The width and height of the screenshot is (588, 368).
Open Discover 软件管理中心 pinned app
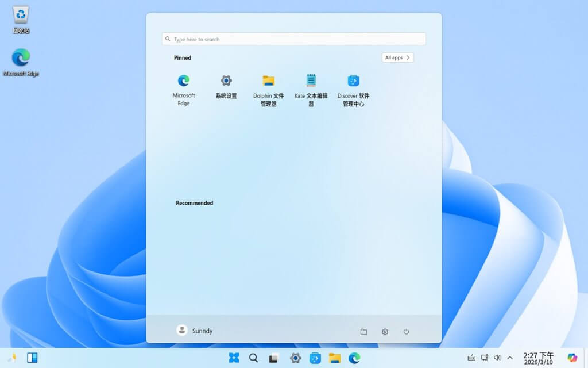click(x=353, y=90)
